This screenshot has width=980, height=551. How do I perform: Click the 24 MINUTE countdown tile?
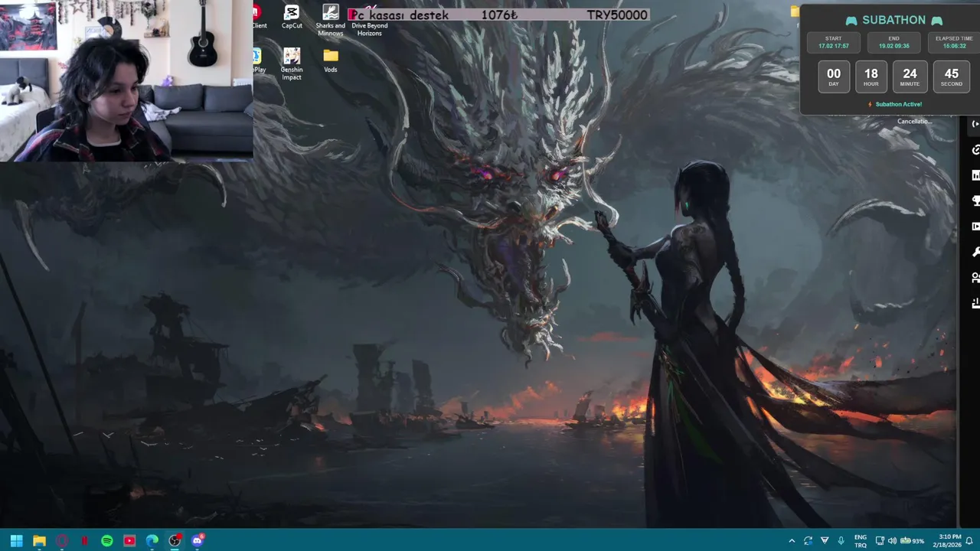pyautogui.click(x=910, y=77)
